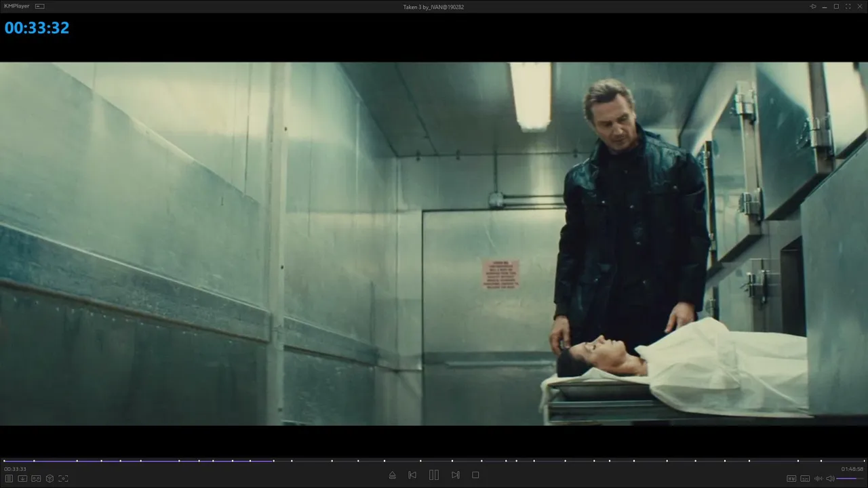Open the subtitle settings icon

[805, 479]
